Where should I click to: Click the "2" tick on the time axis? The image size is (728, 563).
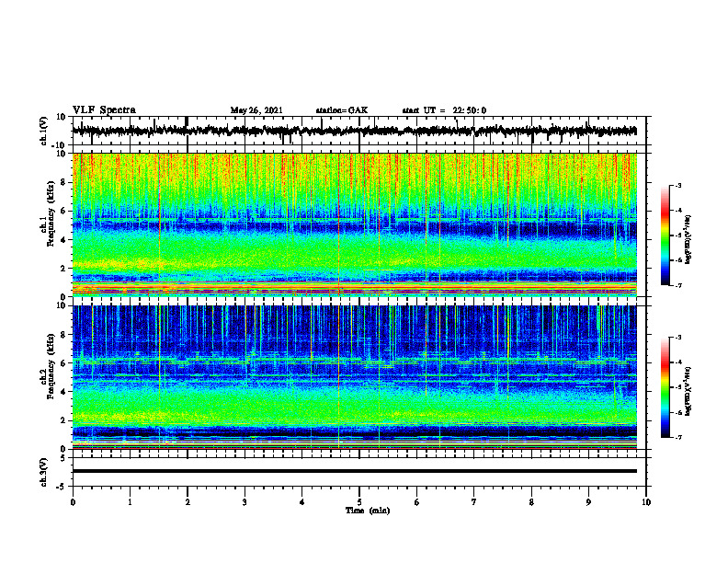point(188,502)
